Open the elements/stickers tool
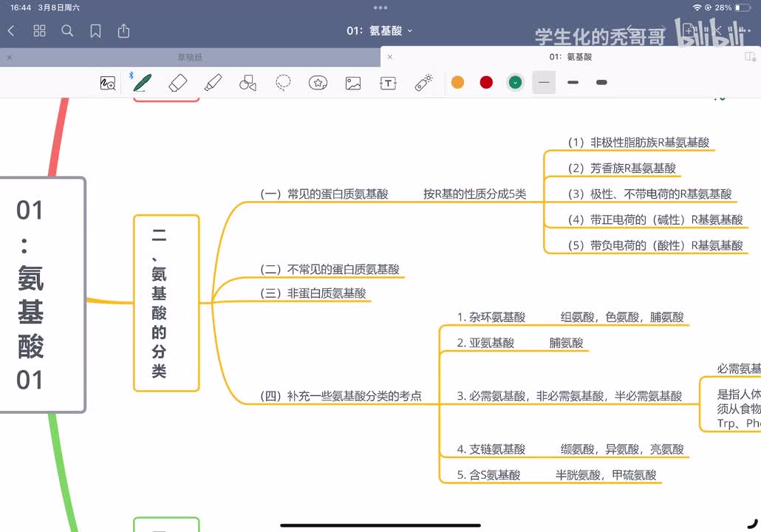The height and width of the screenshot is (532, 761). (x=318, y=83)
